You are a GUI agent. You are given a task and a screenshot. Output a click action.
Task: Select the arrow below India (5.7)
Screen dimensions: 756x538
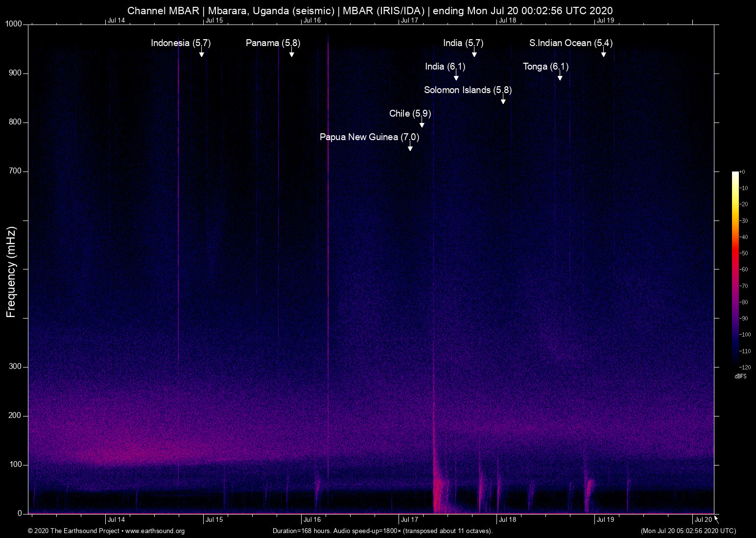474,53
